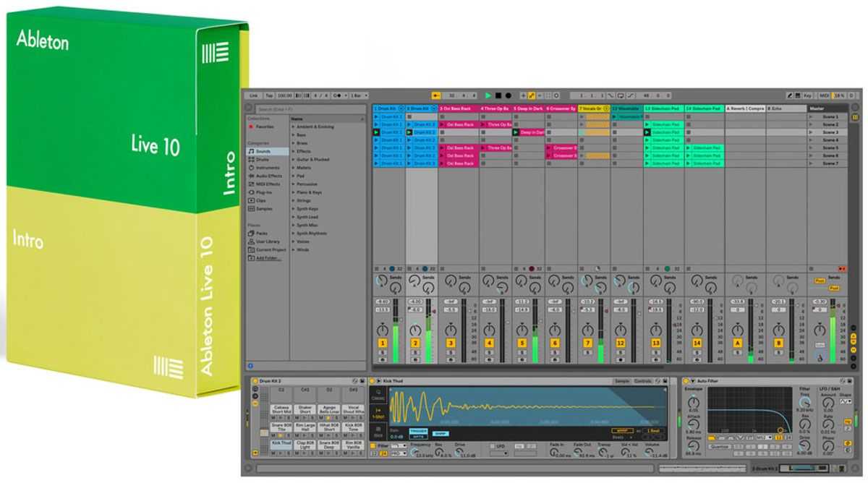Screen dimensions: 868x483
Task: Toggle the Draw Mode pencil icon
Action: pos(791,95)
